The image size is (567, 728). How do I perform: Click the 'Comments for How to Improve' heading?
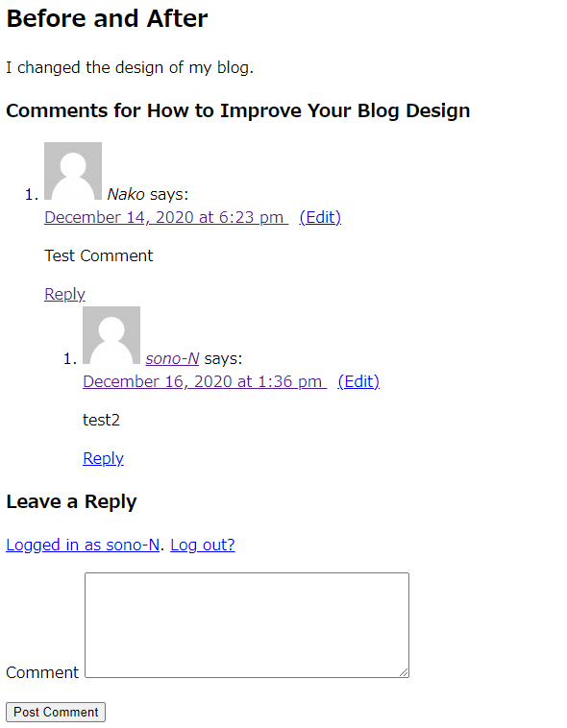pos(238,110)
